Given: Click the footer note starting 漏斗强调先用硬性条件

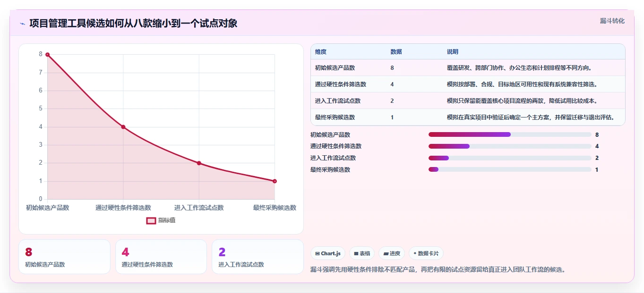Looking at the screenshot, I should pyautogui.click(x=438, y=270).
